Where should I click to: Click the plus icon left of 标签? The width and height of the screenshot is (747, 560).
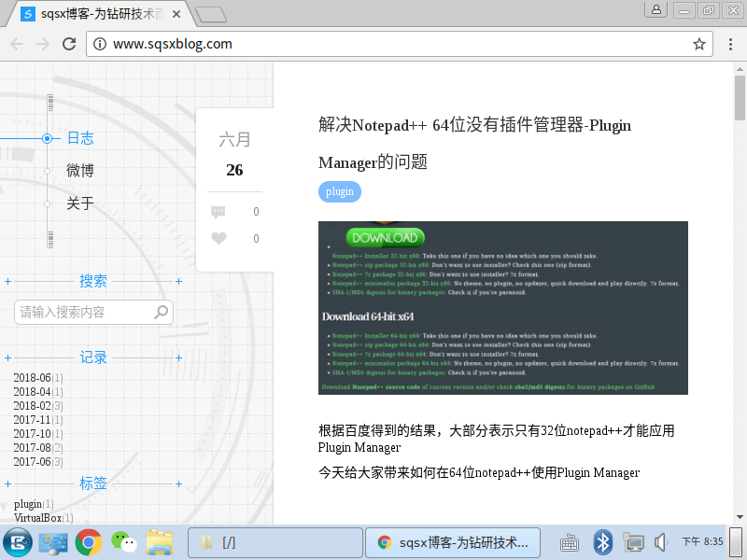[x=7, y=483]
